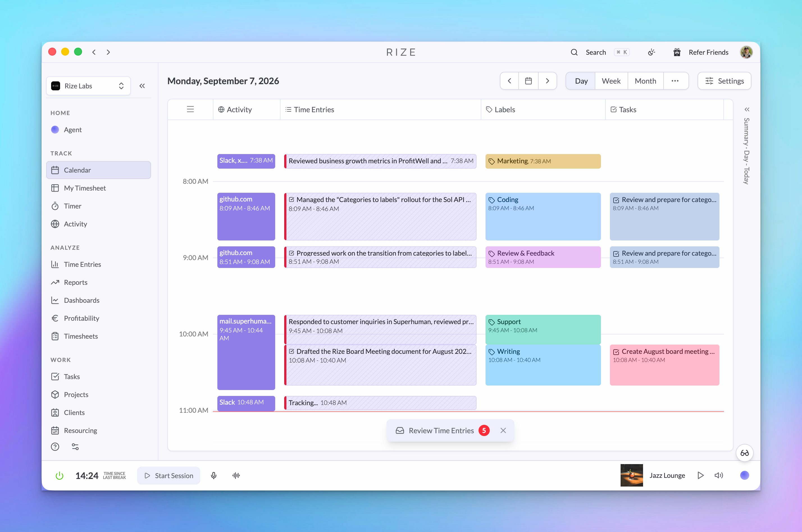Open the Timer page

pyautogui.click(x=99, y=206)
